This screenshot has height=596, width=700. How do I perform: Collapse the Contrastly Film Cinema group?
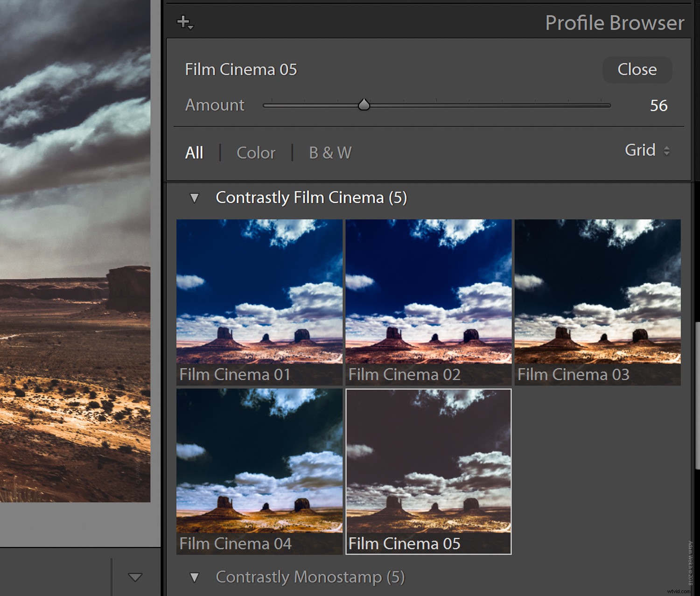tap(195, 197)
